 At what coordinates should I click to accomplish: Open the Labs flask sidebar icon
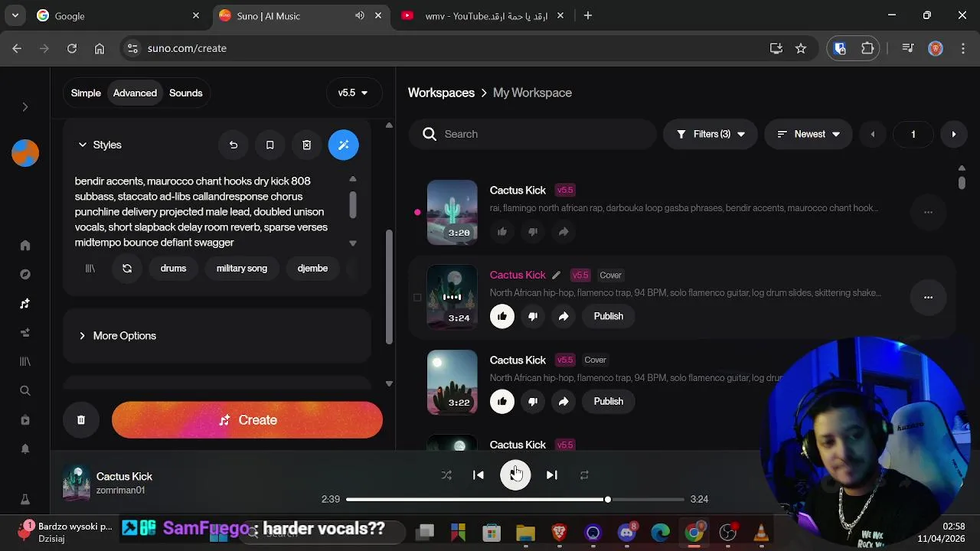coord(25,499)
